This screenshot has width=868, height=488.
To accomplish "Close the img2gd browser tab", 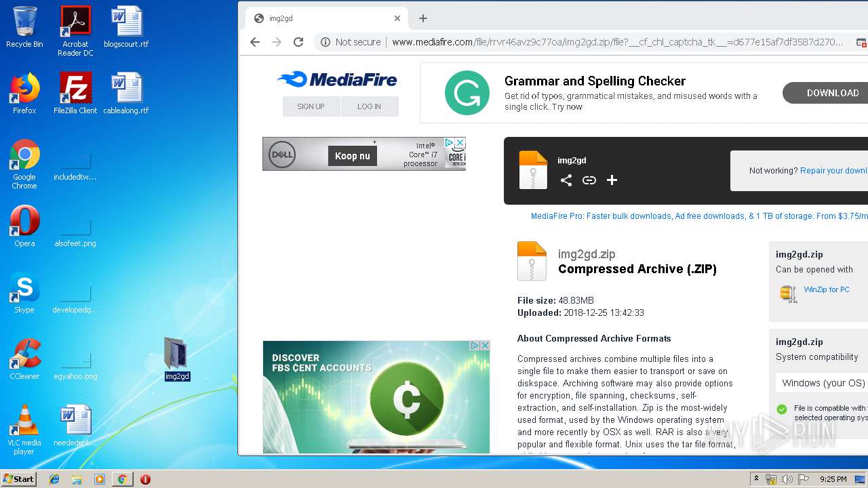I will [397, 18].
